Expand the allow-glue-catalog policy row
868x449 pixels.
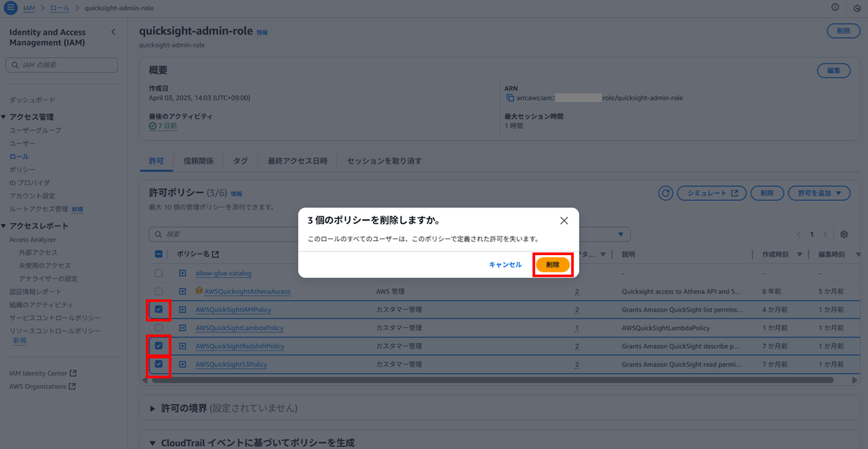point(182,273)
